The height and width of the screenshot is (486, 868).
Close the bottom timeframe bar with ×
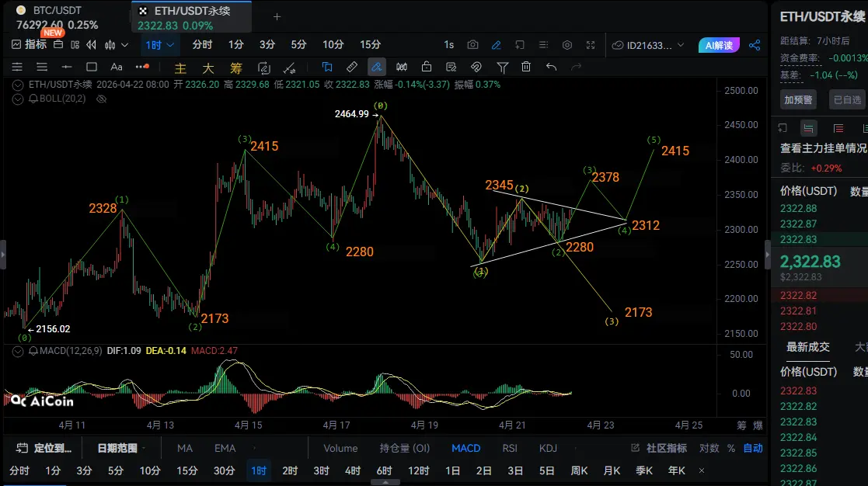coord(702,470)
